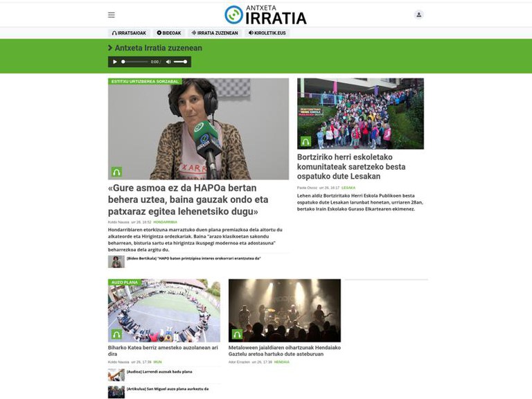532x399 pixels.
Task: Open the hamburger menu
Action: tap(112, 15)
